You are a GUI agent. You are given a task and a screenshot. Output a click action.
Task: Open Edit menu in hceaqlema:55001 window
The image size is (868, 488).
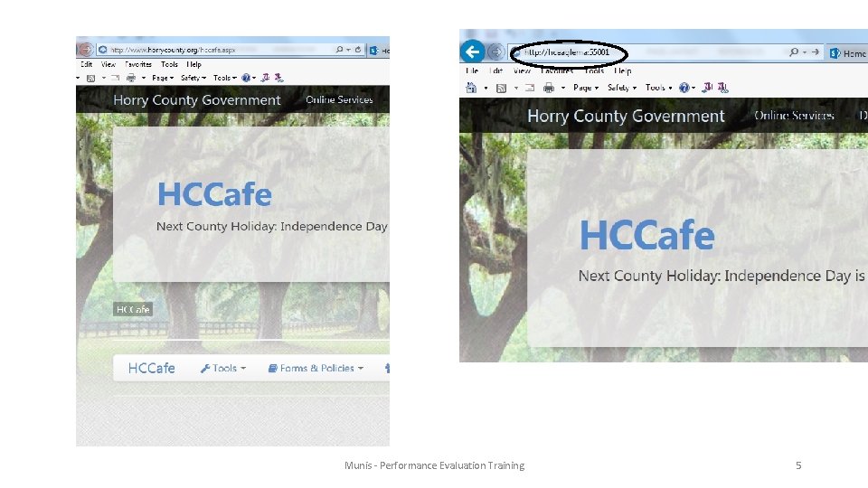pyautogui.click(x=496, y=70)
